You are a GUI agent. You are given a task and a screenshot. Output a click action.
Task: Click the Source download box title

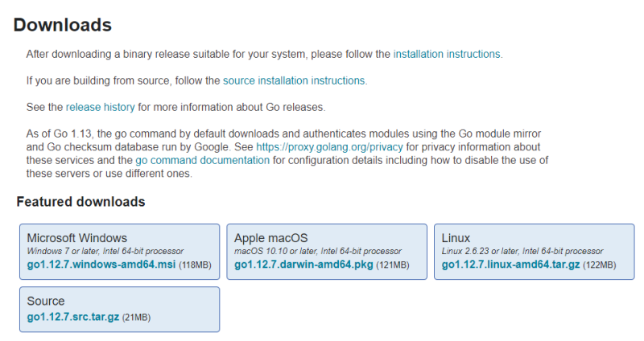(x=46, y=301)
